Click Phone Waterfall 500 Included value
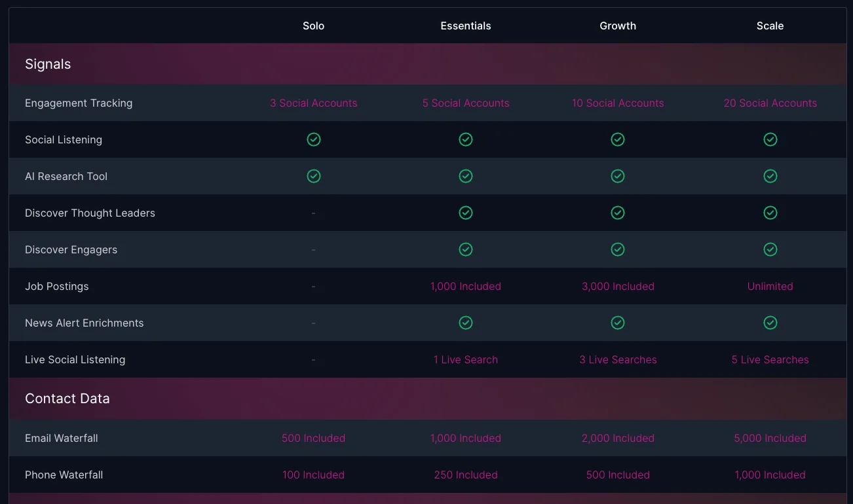This screenshot has height=504, width=853. (618, 475)
